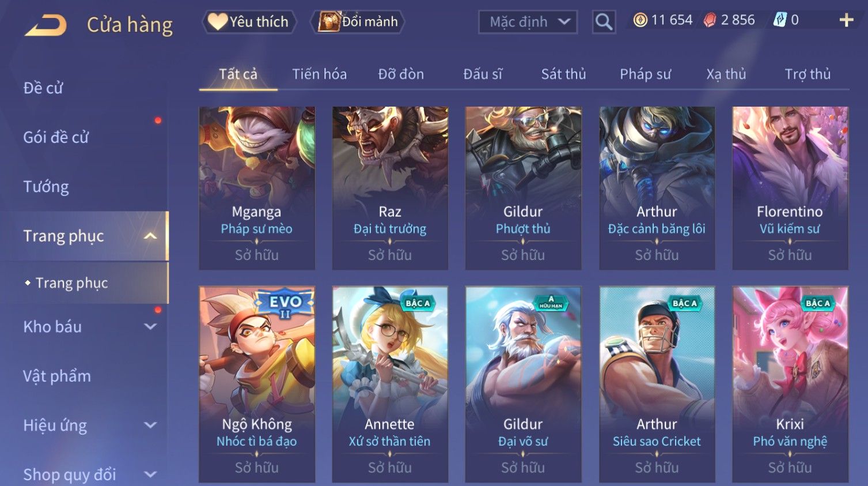868x486 pixels.
Task: Tap the plus icon to add currency
Action: coord(846,21)
